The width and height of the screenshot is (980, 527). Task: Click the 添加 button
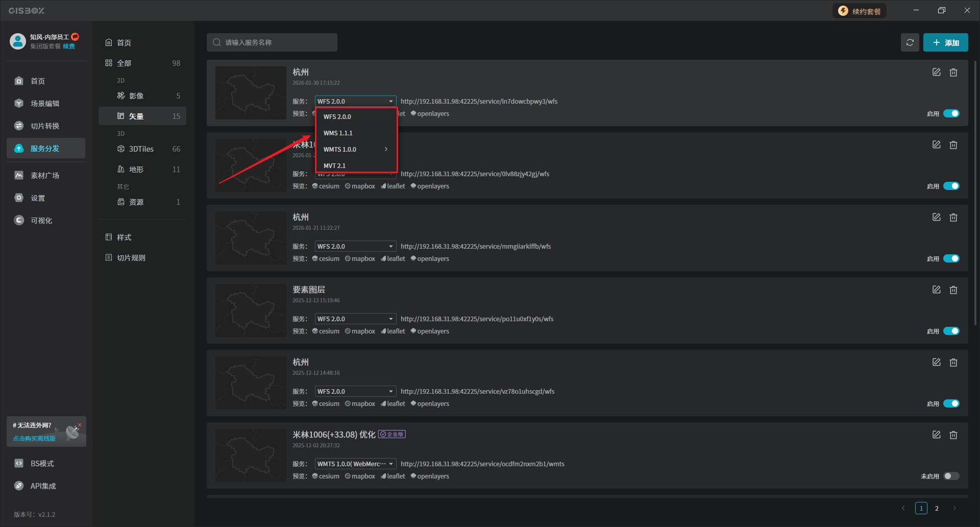click(x=945, y=43)
